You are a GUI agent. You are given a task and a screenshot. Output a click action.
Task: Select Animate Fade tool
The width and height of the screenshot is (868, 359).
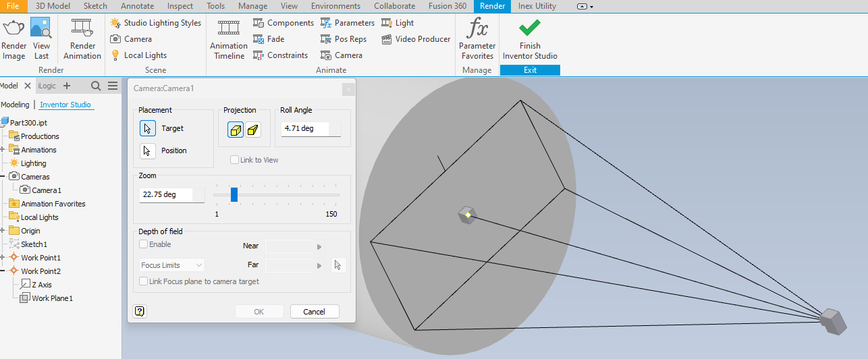click(269, 39)
